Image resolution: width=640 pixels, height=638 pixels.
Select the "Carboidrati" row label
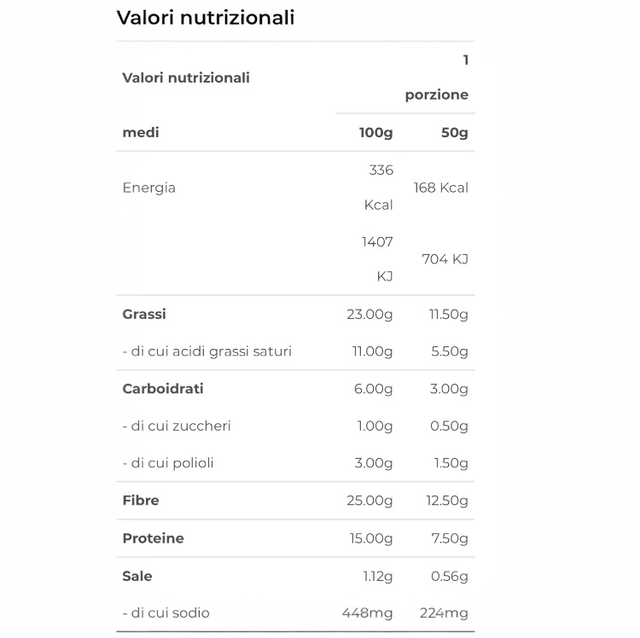pos(162,389)
